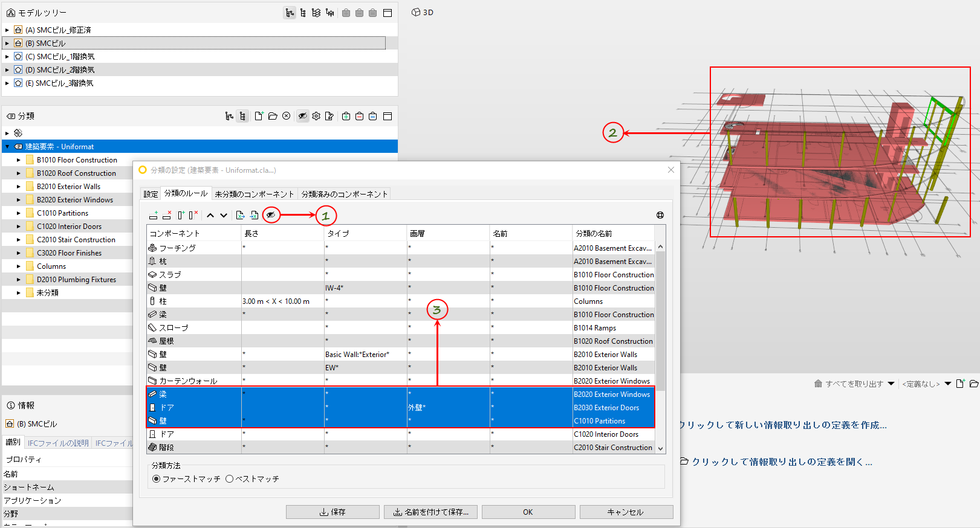Maximize 分類 panel with window icon

click(388, 116)
